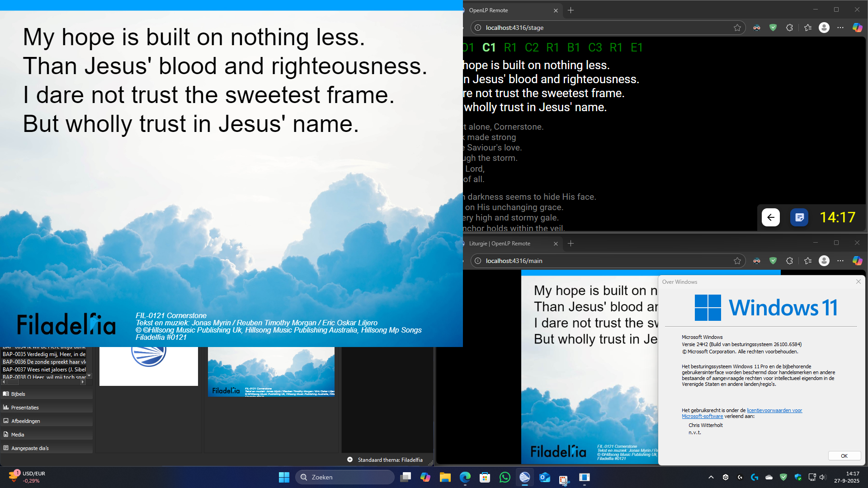Click the plus icon beside Standaard thema
Screen dimensions: 868x488
pos(350,460)
